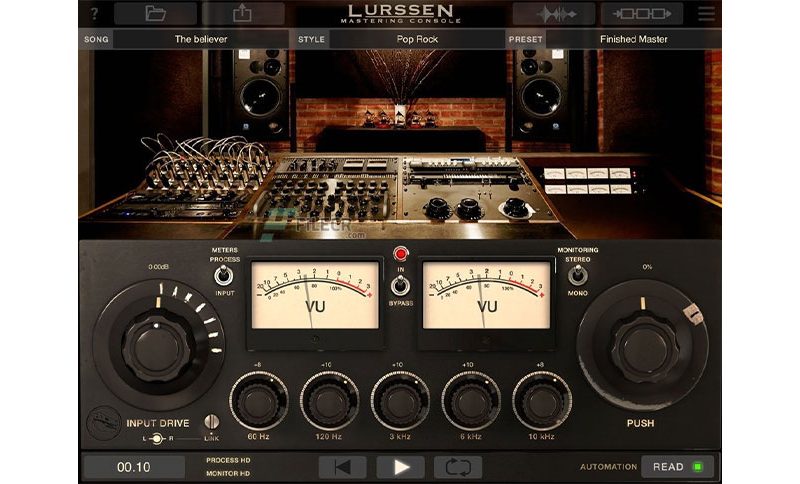
Task: Toggle the Monitor HD option
Action: (x=228, y=474)
